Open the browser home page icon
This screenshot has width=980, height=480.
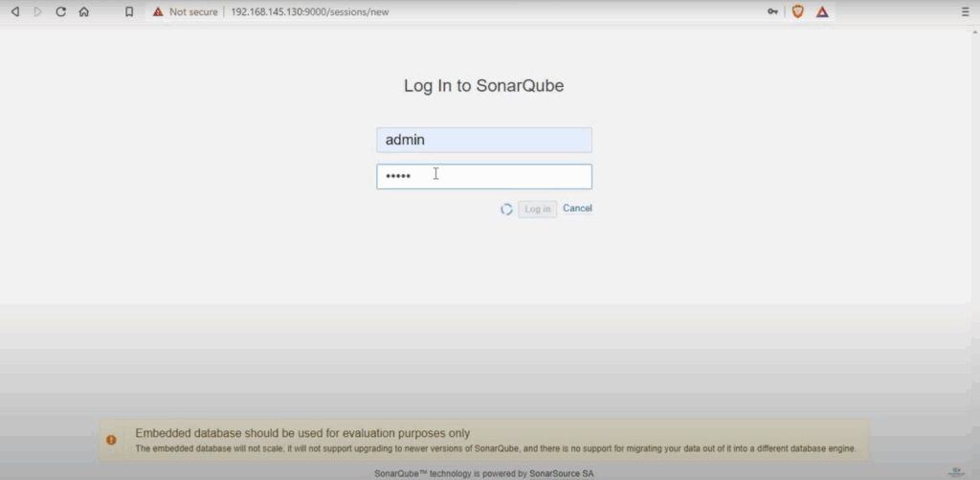[x=84, y=11]
